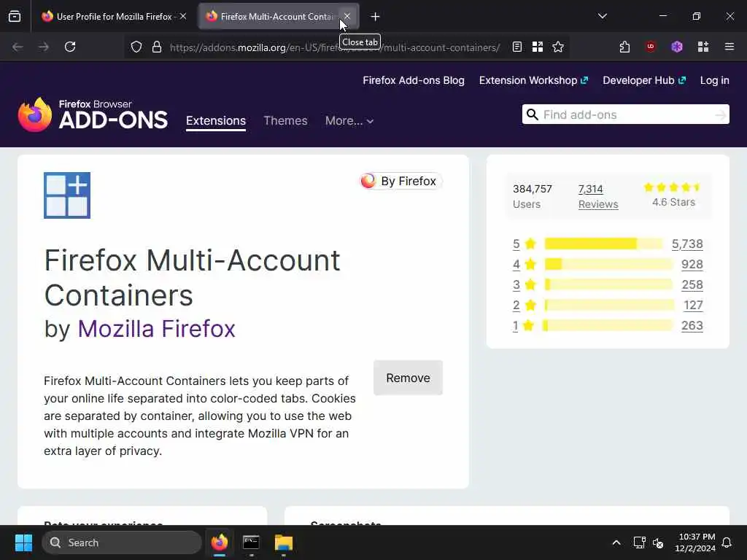Open File Explorer from the taskbar
This screenshot has width=747, height=560.
pos(284,542)
